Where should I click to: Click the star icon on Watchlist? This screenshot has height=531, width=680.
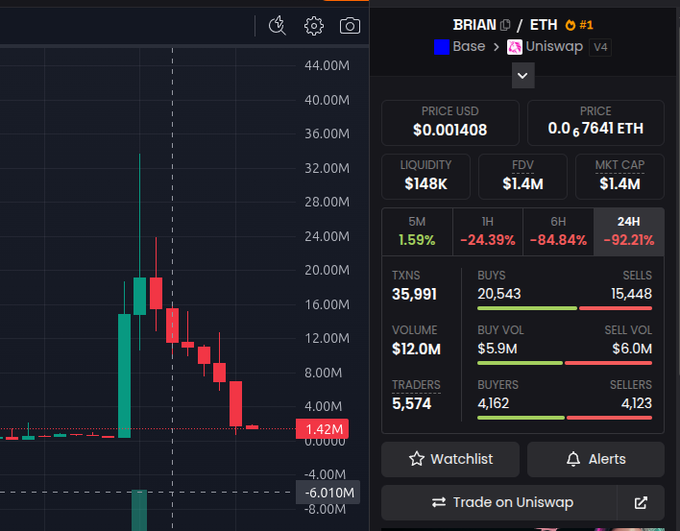tap(416, 459)
